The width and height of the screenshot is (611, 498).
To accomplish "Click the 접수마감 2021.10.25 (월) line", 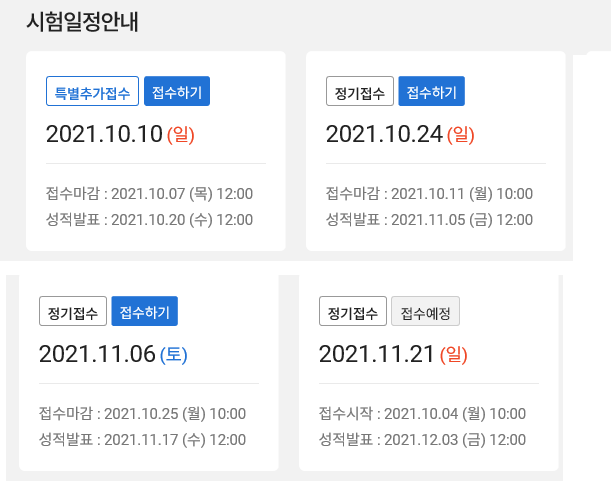I will click(x=142, y=413).
